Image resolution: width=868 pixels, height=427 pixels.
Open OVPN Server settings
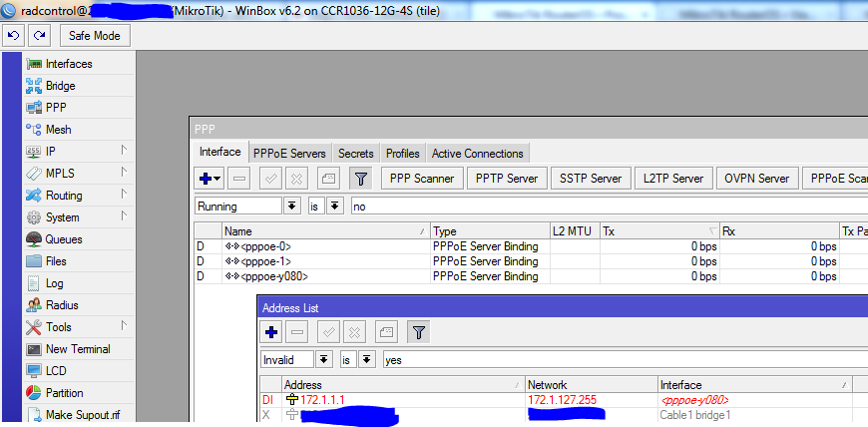tap(756, 179)
